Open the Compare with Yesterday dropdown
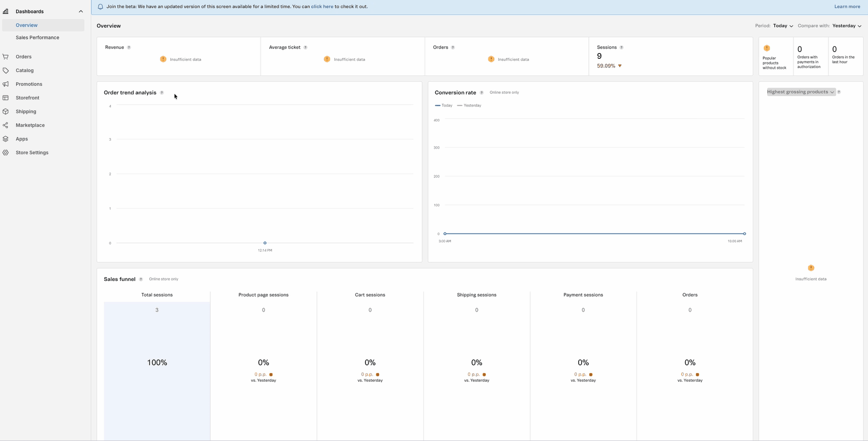Viewport: 868px width, 441px height. 846,26
